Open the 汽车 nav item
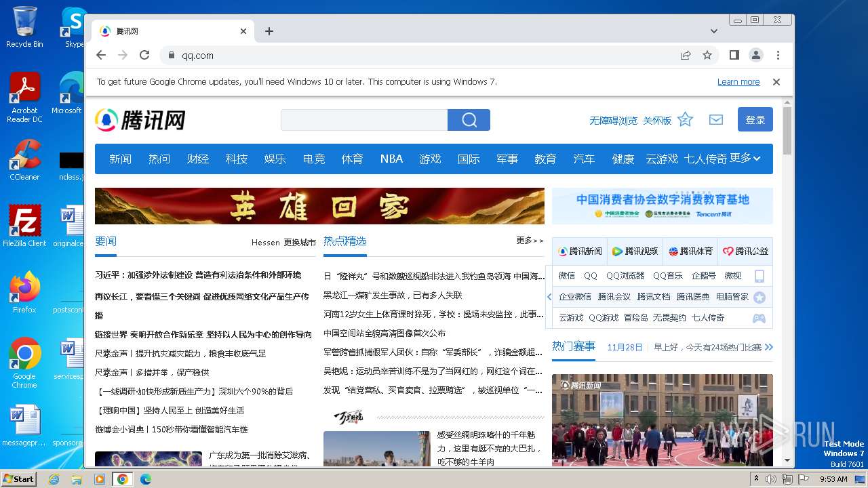This screenshot has width=868, height=488. click(x=584, y=159)
